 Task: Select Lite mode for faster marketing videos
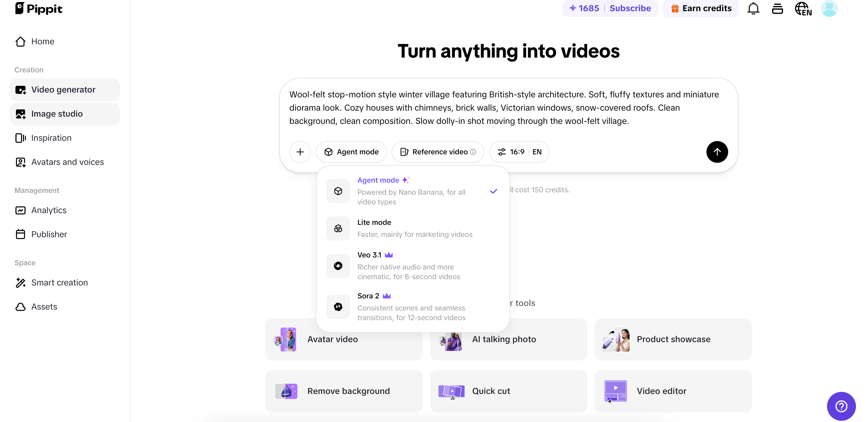[x=413, y=228]
